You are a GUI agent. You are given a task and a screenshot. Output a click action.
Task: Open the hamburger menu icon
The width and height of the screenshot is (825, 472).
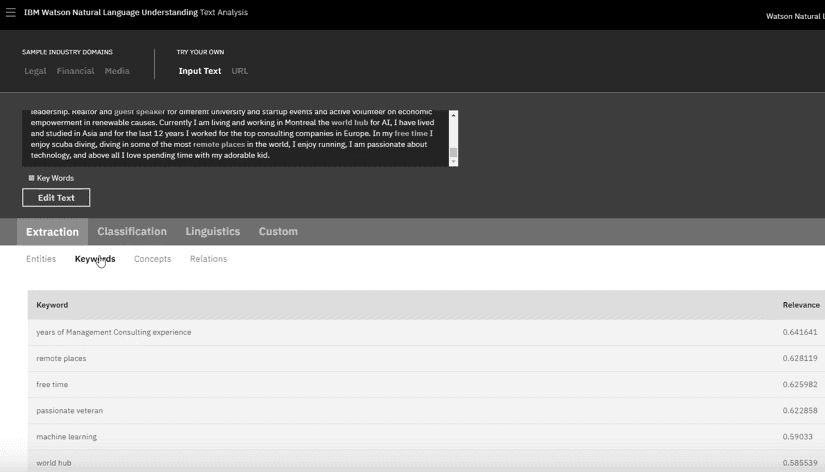click(11, 12)
